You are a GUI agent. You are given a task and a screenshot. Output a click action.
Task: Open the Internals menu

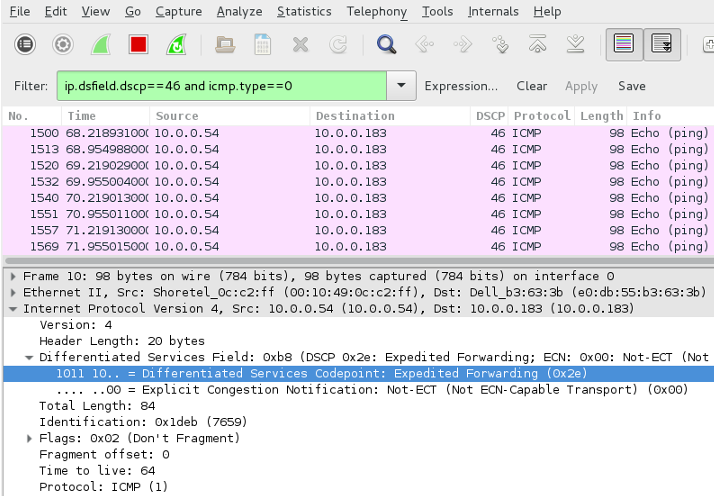click(493, 11)
